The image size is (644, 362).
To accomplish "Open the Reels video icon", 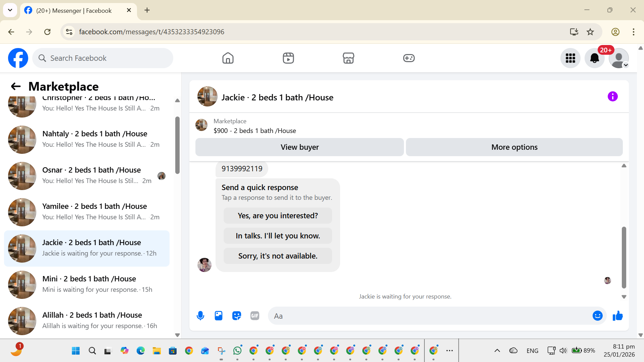I will point(288,58).
